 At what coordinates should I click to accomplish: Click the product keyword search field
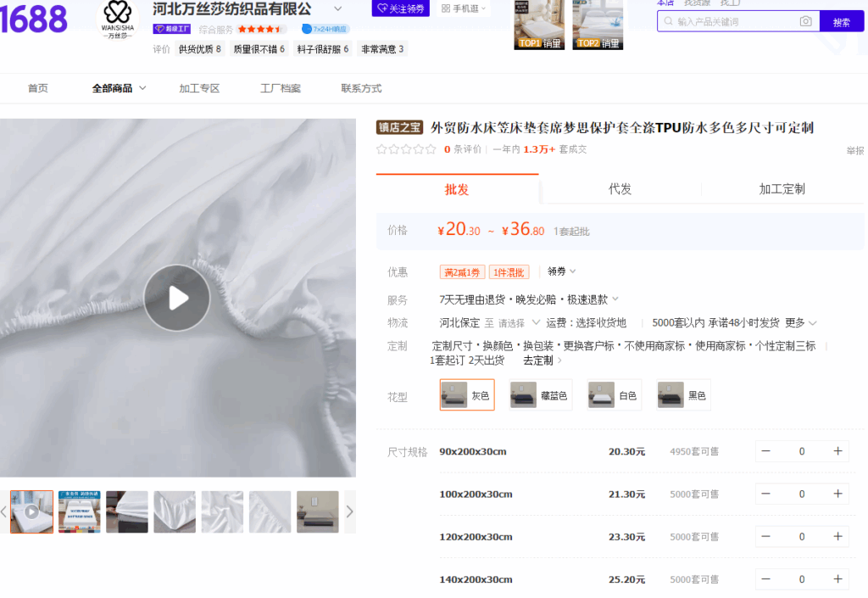733,21
